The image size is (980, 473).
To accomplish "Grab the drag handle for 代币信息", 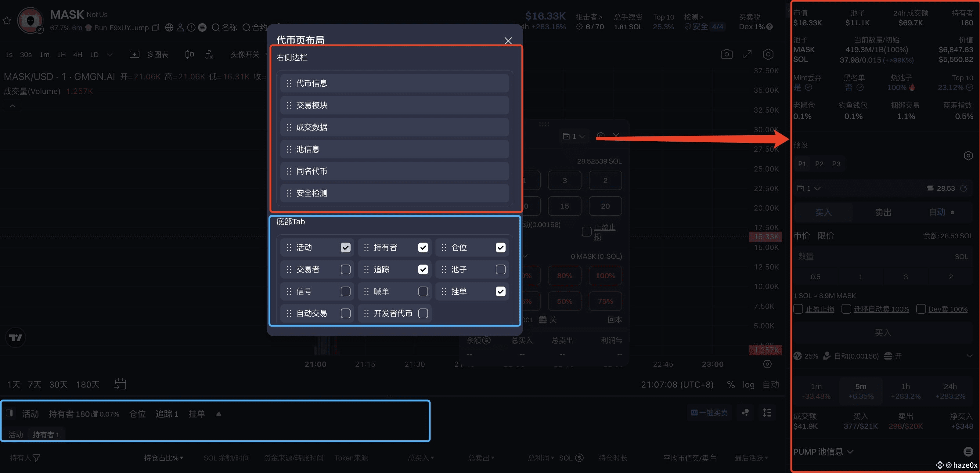I will pos(289,83).
